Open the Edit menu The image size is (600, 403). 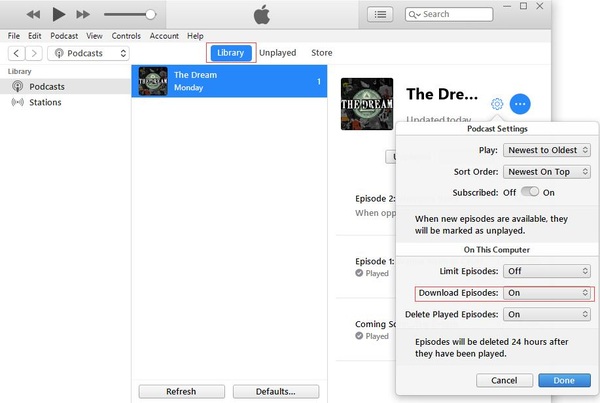(x=34, y=36)
